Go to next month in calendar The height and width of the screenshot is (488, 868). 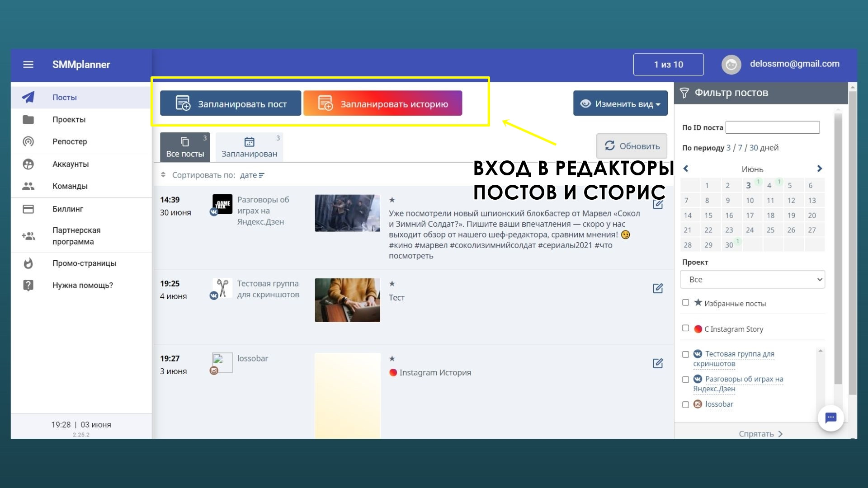point(819,169)
